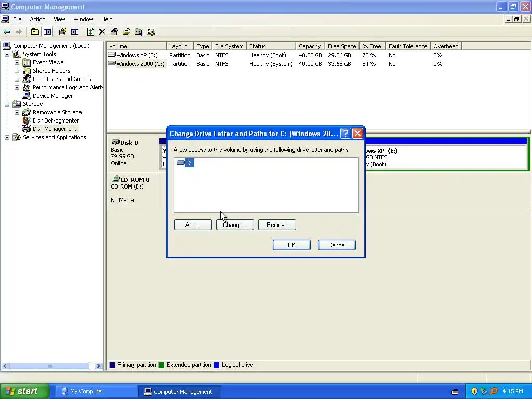This screenshot has height=399, width=532.
Task: Click the Primary partition legend swatch
Action: point(112,365)
